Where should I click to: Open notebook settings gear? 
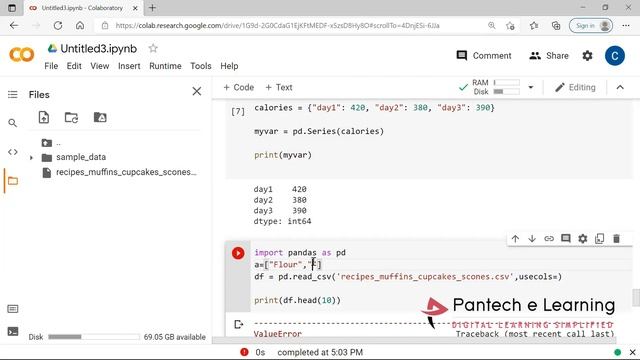pos(587,56)
